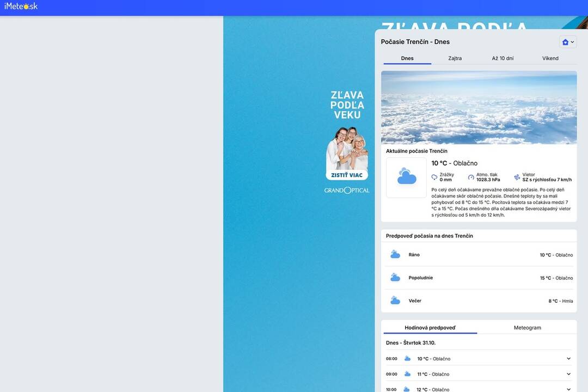Click the precipitation (Zrážky) rain icon

coord(434,177)
